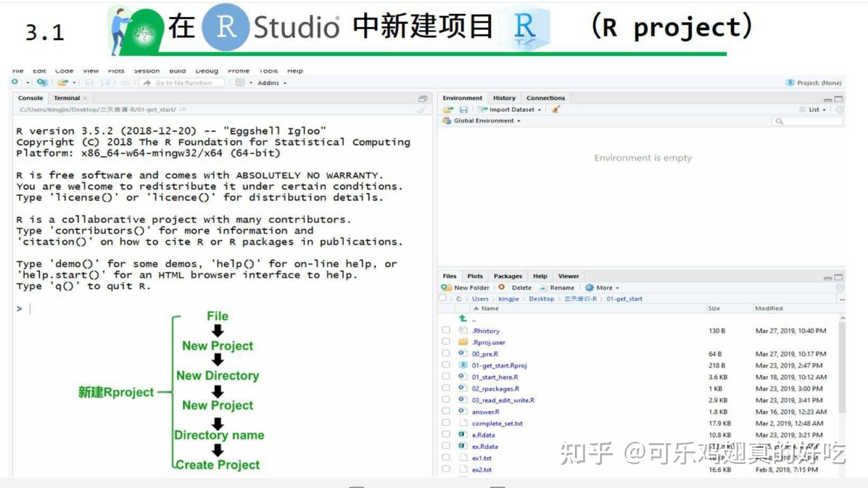Open the recent files dropdown arrow
Viewport: 868px width, 488px height.
(74, 83)
